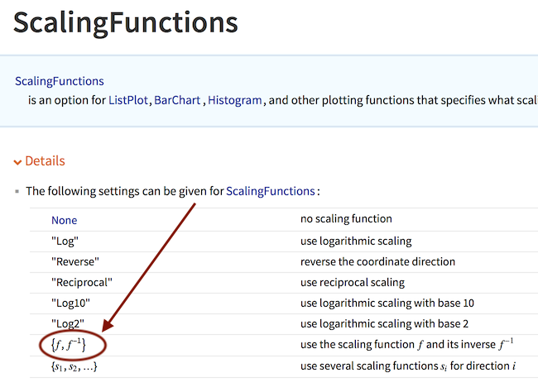Select the "Log10" setting entry

click(70, 304)
